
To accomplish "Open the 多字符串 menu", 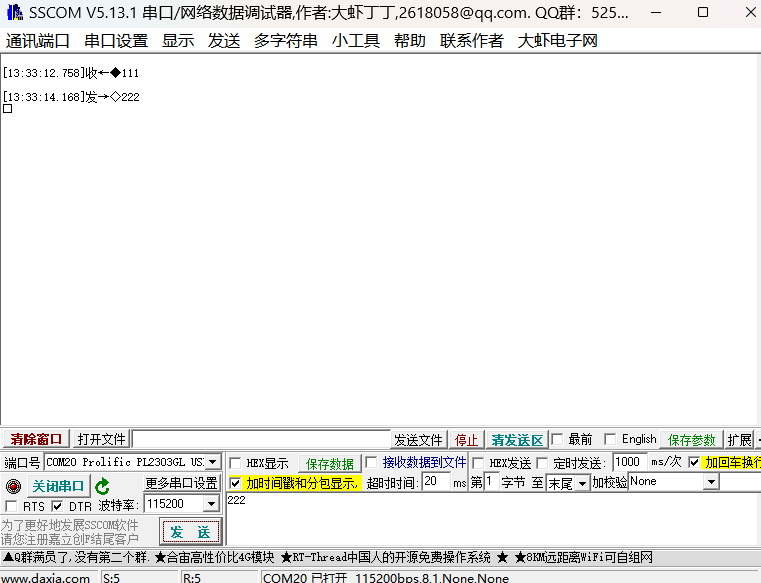I will 286,41.
